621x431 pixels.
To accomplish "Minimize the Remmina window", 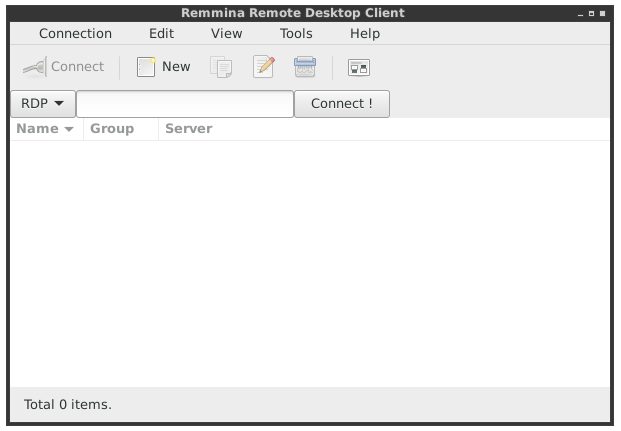I will point(581,14).
